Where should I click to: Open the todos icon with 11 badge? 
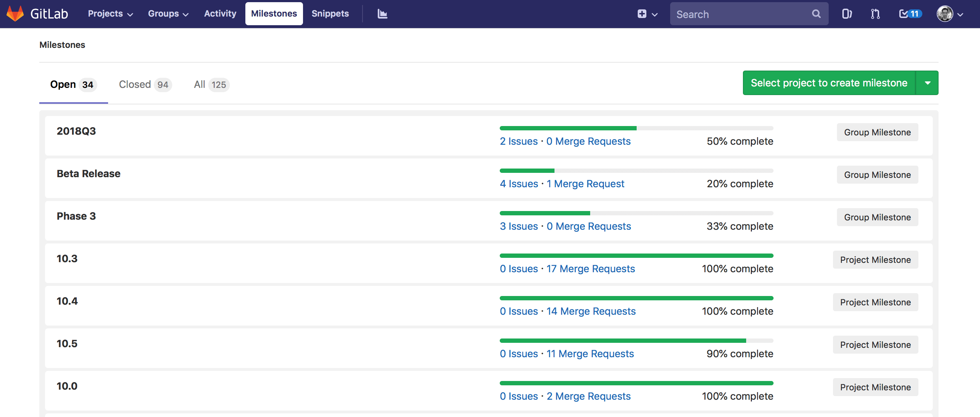pos(910,14)
